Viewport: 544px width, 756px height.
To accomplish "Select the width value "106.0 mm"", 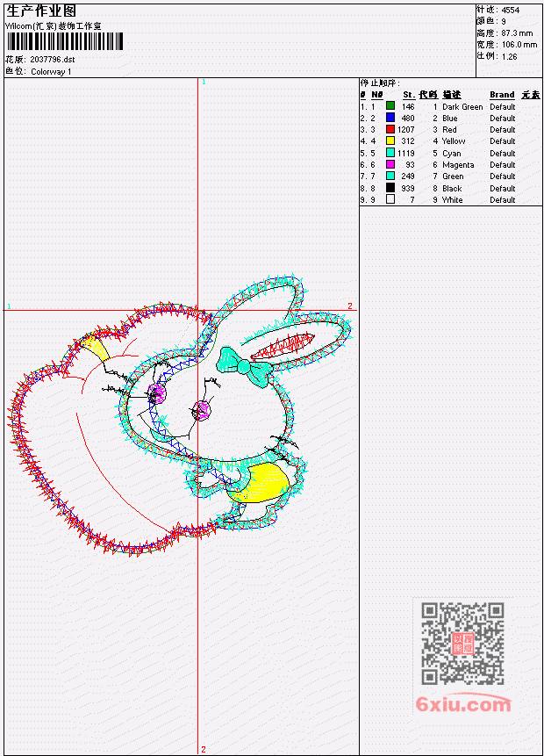I will [x=519, y=45].
